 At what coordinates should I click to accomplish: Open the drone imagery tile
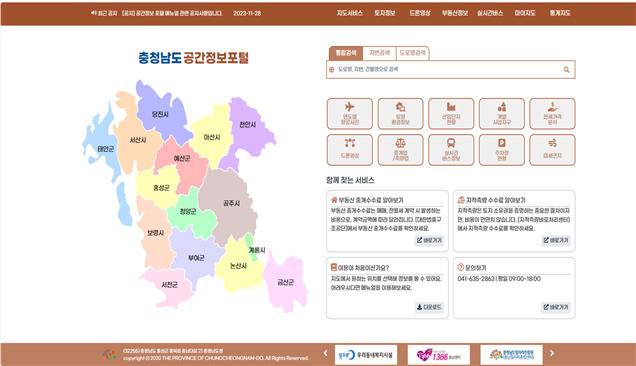pos(350,150)
